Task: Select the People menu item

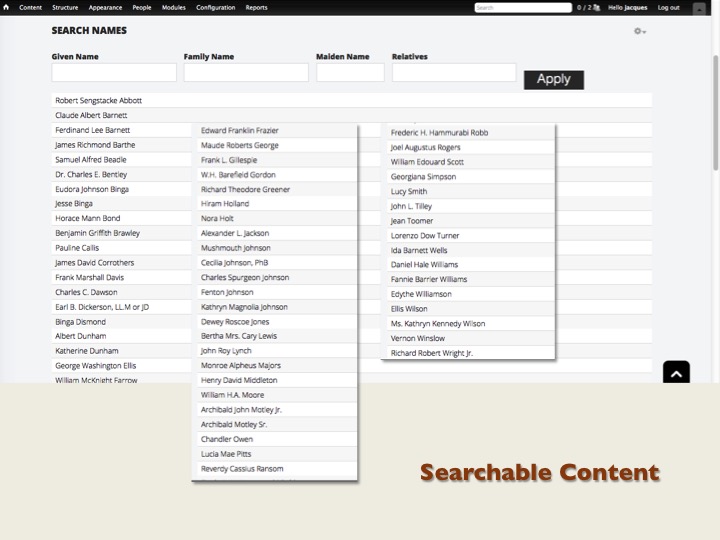Action: tap(142, 7)
